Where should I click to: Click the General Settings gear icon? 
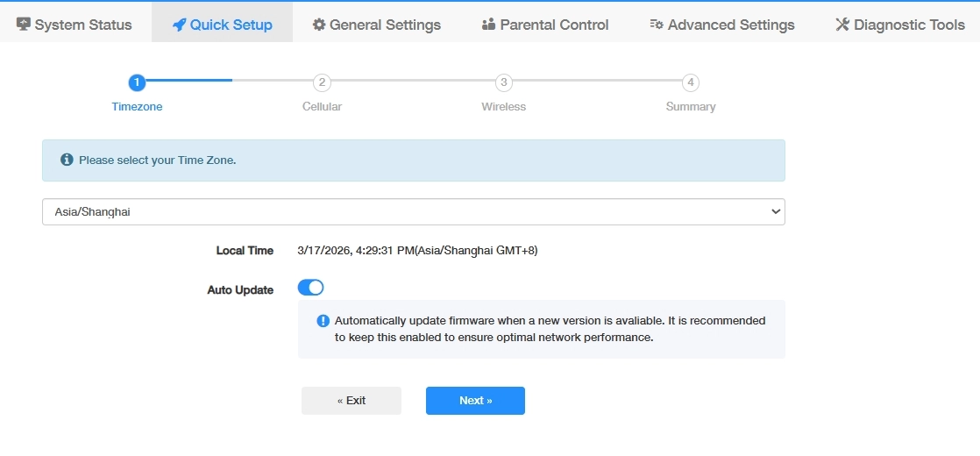(319, 25)
